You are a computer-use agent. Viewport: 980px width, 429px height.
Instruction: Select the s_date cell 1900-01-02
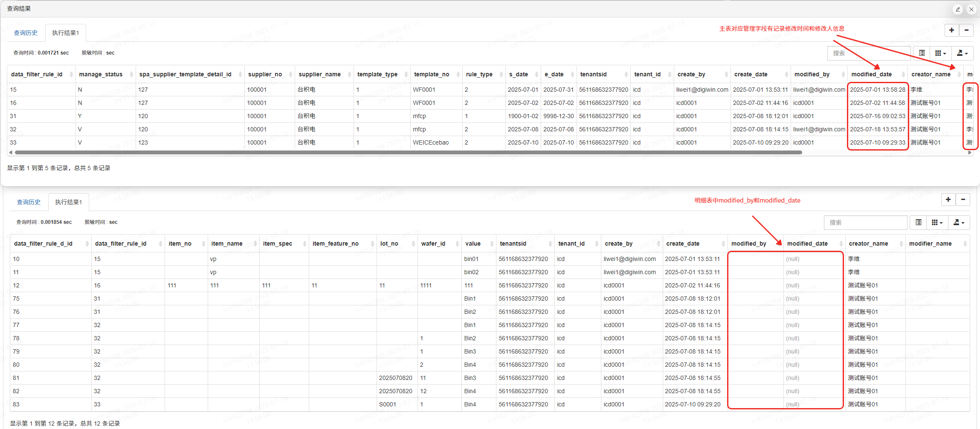(x=523, y=116)
